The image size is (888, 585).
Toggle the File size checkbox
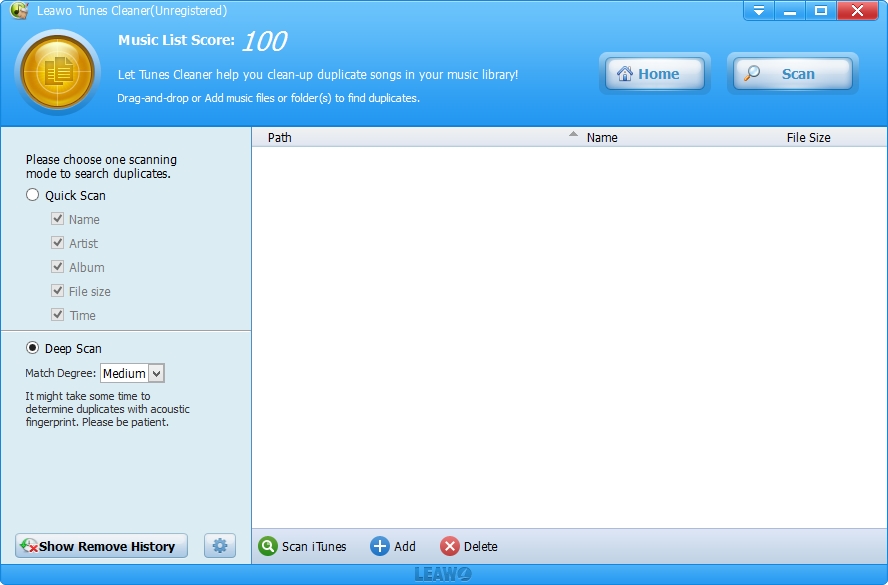coord(58,291)
